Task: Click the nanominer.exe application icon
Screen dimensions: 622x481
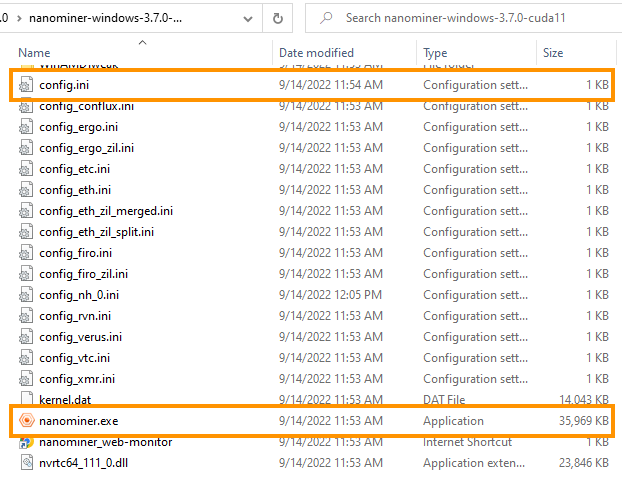Action: pyautogui.click(x=26, y=421)
